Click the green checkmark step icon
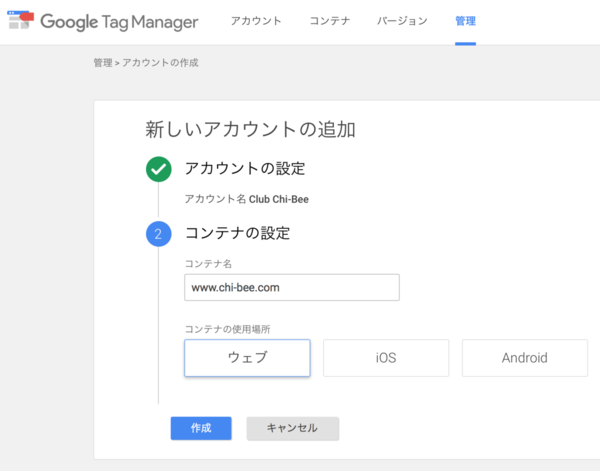Viewport: 600px width, 471px height. click(158, 169)
